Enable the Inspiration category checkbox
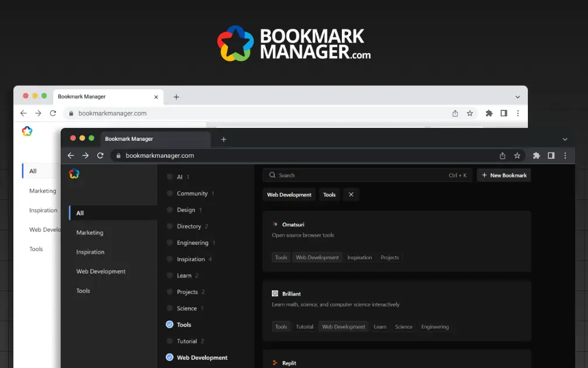This screenshot has width=588, height=368. click(x=169, y=259)
